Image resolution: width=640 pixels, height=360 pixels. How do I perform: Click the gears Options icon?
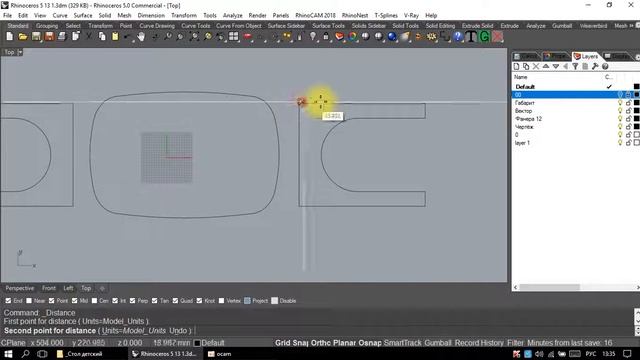tap(431, 37)
